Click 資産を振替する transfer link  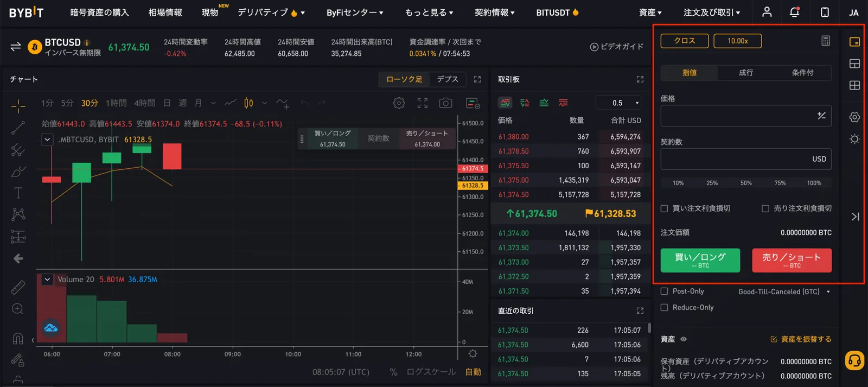(801, 339)
